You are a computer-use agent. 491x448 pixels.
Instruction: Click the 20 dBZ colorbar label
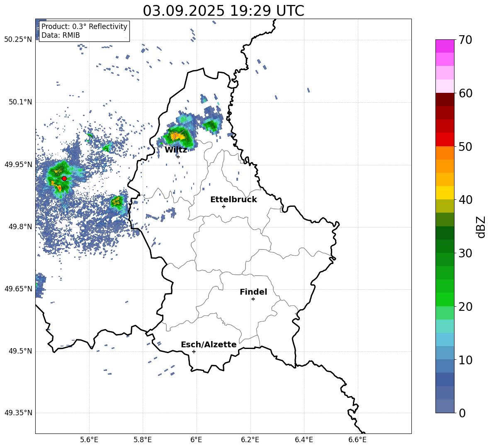(465, 307)
